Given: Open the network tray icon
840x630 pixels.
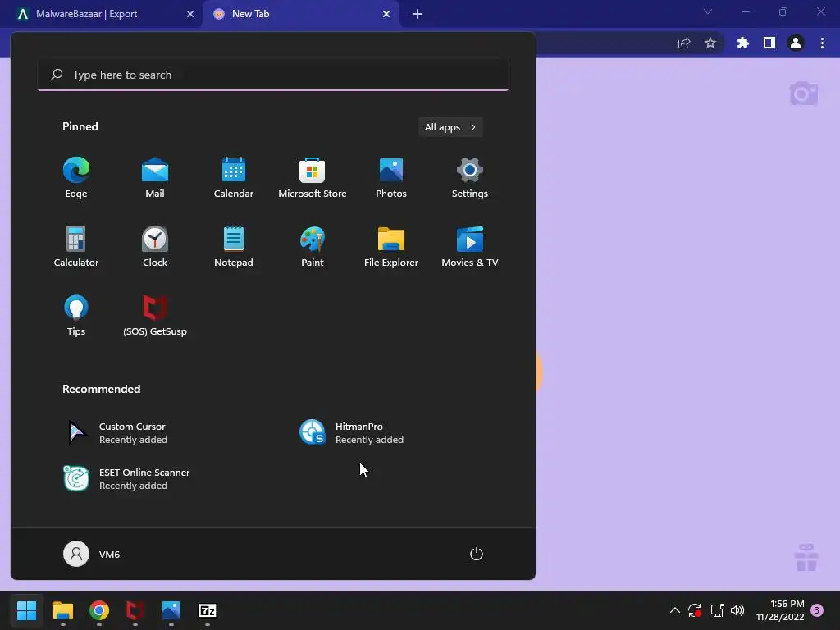Looking at the screenshot, I should pos(717,610).
